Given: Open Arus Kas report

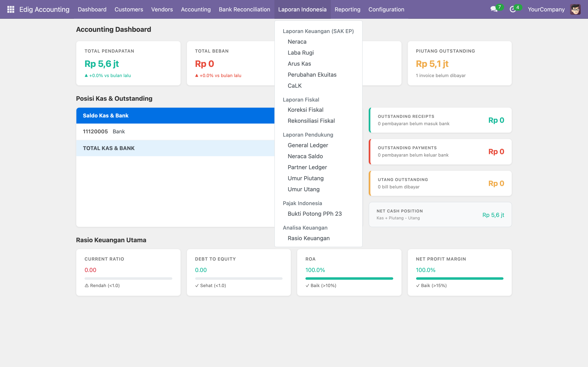Looking at the screenshot, I should pos(299,64).
